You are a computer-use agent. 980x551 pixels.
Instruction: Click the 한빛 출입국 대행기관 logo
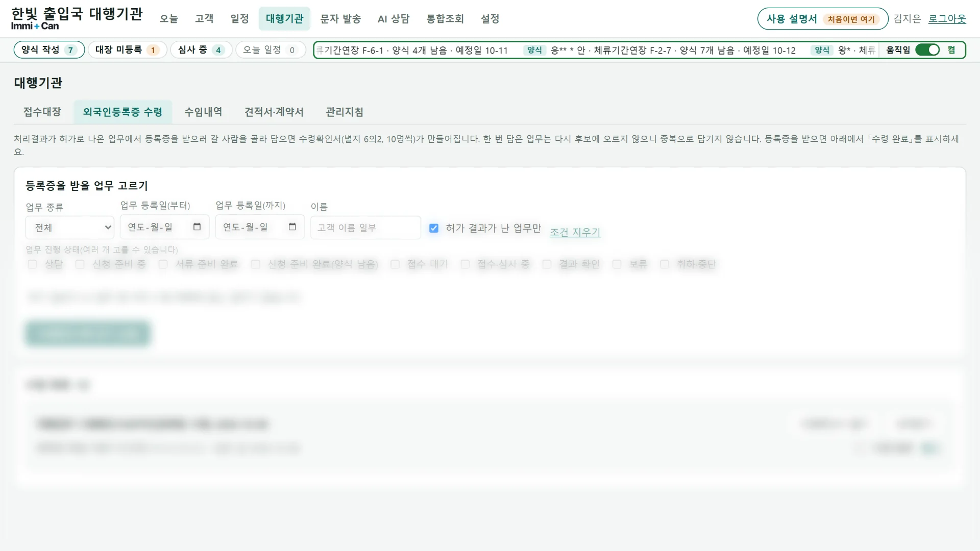tap(77, 18)
